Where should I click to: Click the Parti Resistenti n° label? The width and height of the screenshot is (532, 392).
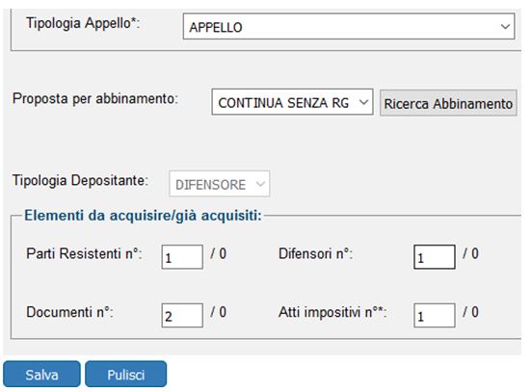click(x=84, y=253)
